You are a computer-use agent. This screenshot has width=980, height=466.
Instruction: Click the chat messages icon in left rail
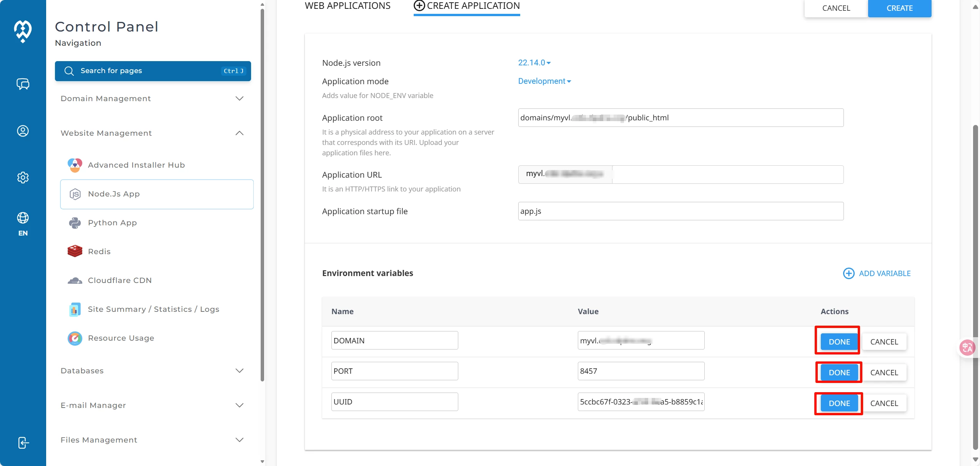[x=23, y=84]
